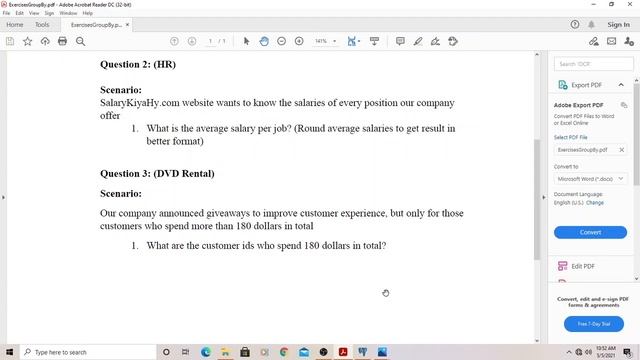This screenshot has height=360, width=640.
Task: Choose the Selection arrow tool
Action: coord(246,41)
